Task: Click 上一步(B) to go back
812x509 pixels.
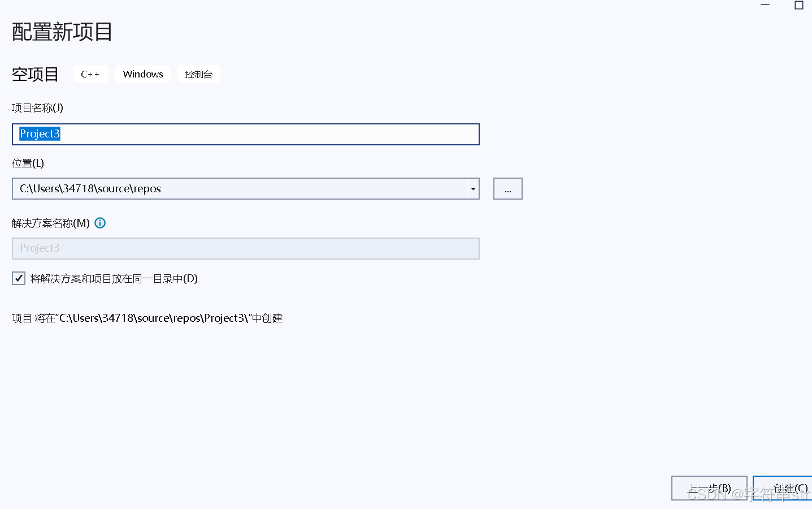Action: coord(709,488)
